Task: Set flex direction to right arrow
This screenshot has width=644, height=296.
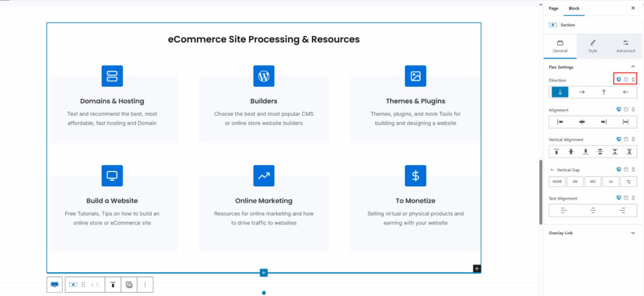Action: (x=582, y=92)
